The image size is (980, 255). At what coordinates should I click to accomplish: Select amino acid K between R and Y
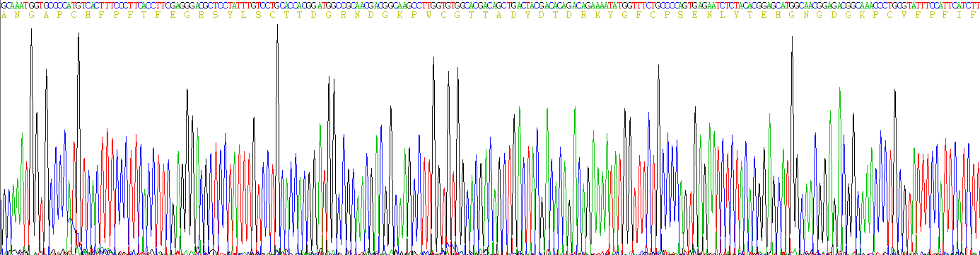coord(597,15)
